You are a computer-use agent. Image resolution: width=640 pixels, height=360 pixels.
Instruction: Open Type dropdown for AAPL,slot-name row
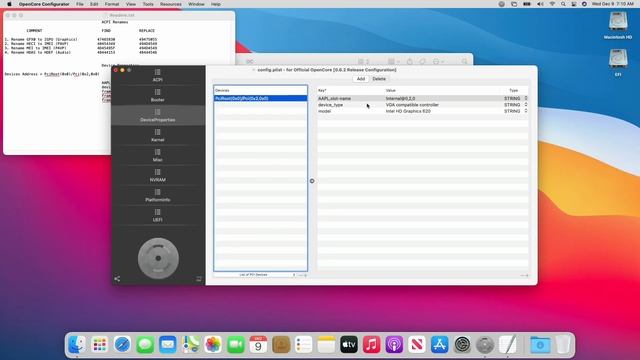point(526,98)
